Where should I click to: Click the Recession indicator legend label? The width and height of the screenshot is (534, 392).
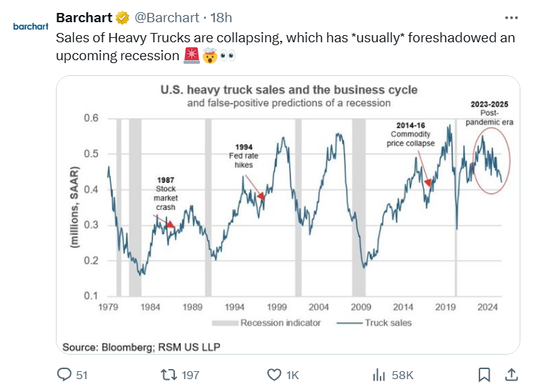pos(280,322)
